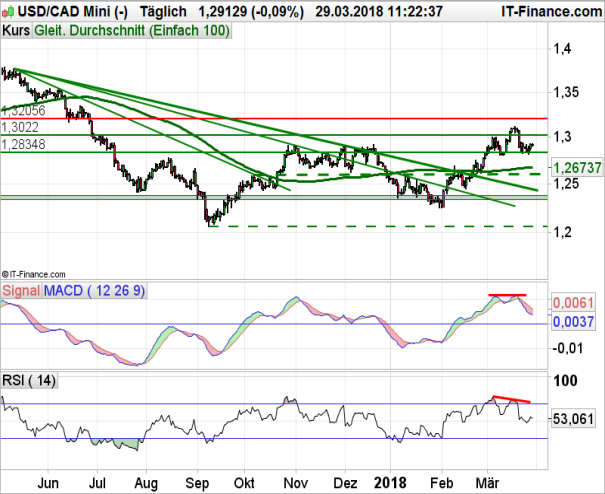Click the 1,28348 support level label

click(24, 144)
